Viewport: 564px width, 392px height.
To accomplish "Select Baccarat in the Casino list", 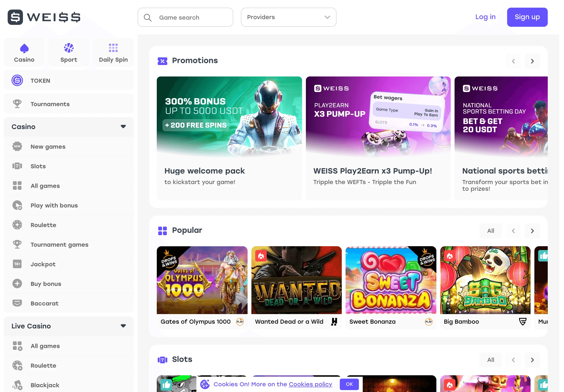I will point(44,303).
